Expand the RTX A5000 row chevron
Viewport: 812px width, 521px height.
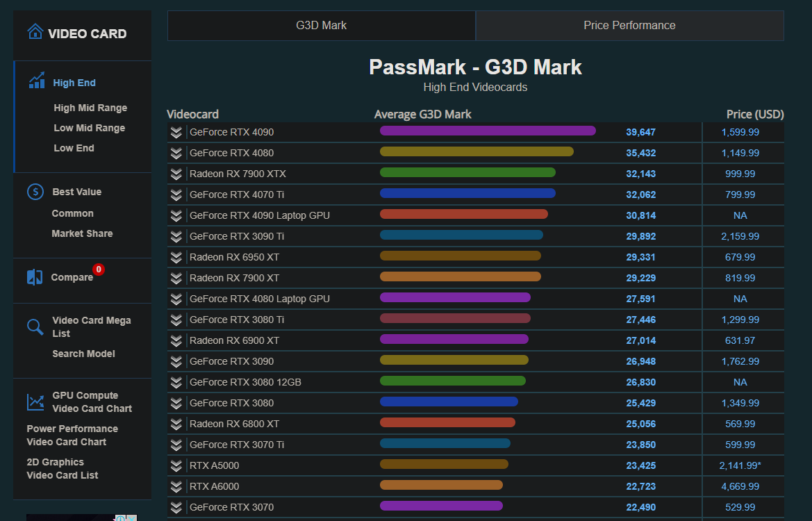(176, 465)
